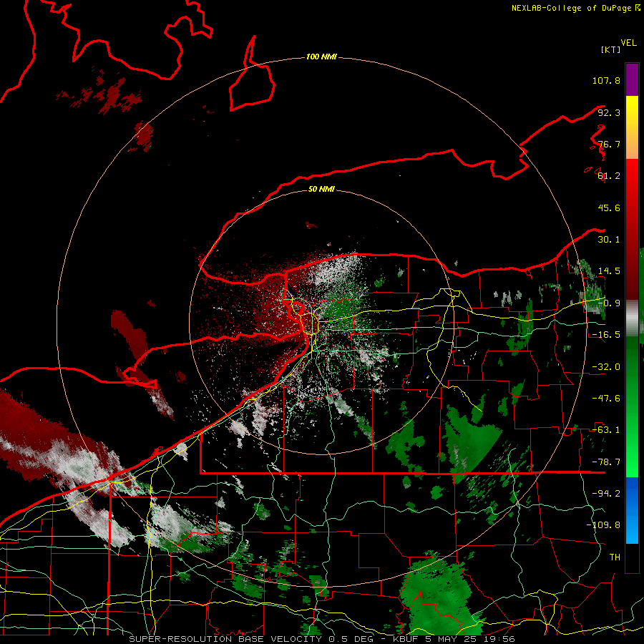This screenshot has width=644, height=644.
Task: Click the -63.1 legend value
Action: 606,430
